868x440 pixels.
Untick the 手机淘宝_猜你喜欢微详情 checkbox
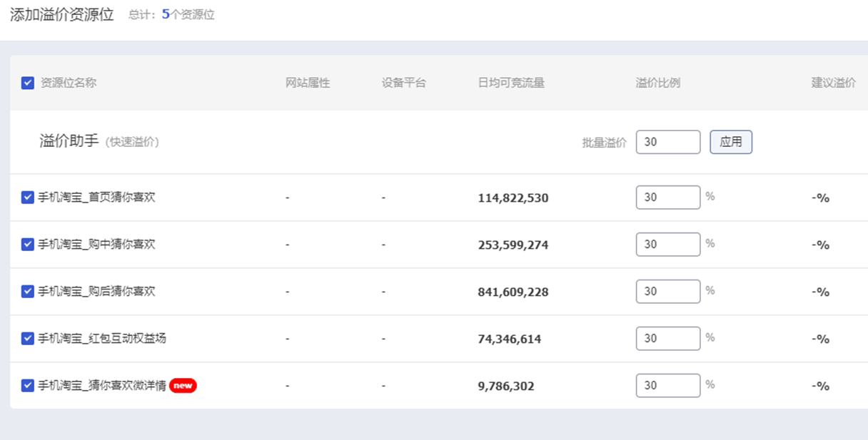click(28, 386)
